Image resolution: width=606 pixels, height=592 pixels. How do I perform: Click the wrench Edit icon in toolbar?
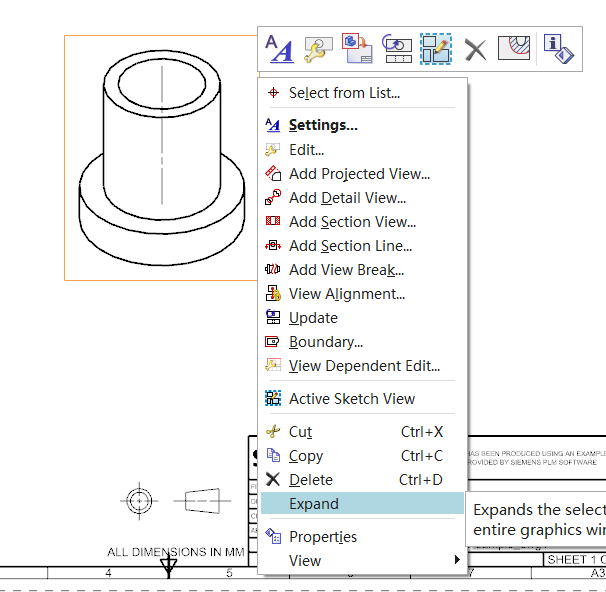pyautogui.click(x=317, y=48)
